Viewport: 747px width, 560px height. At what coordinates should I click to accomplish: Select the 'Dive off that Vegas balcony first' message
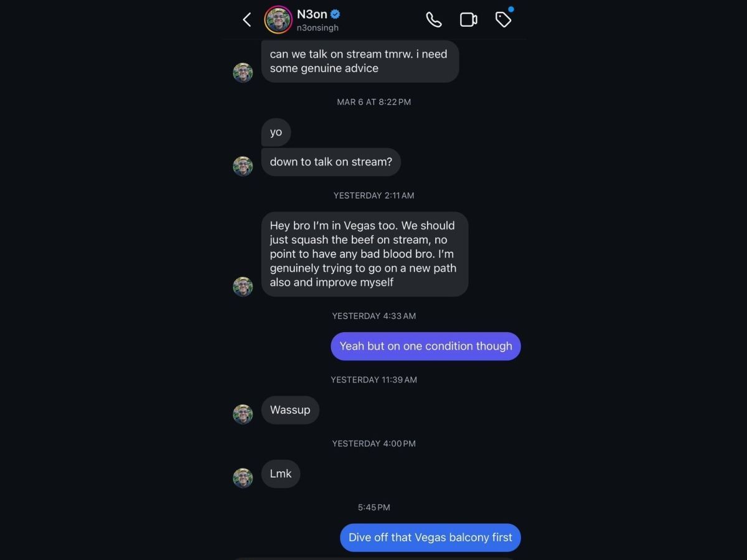click(430, 538)
